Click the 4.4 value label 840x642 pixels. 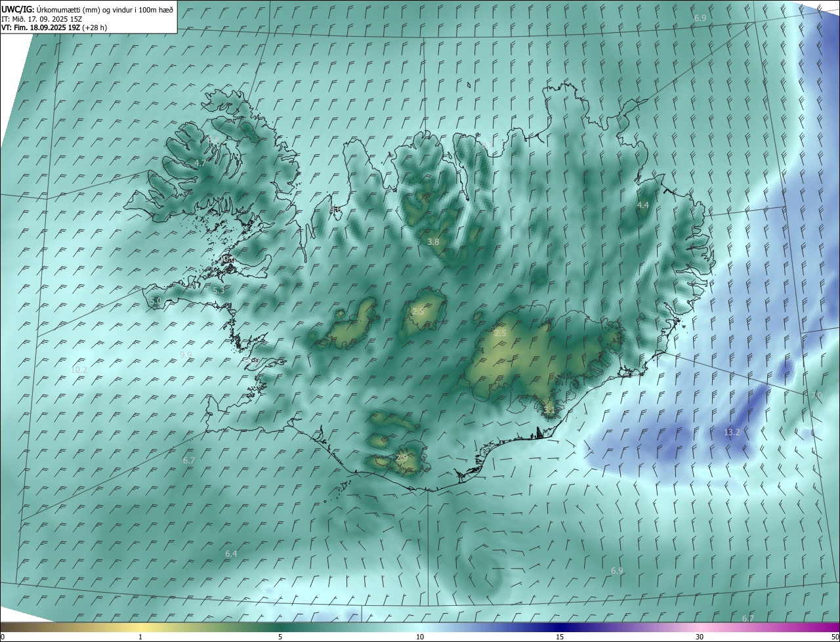643,205
